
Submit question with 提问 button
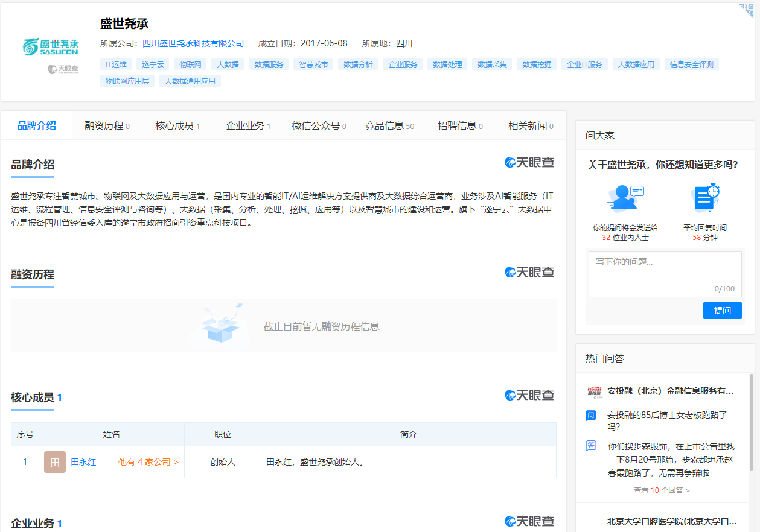click(x=723, y=311)
